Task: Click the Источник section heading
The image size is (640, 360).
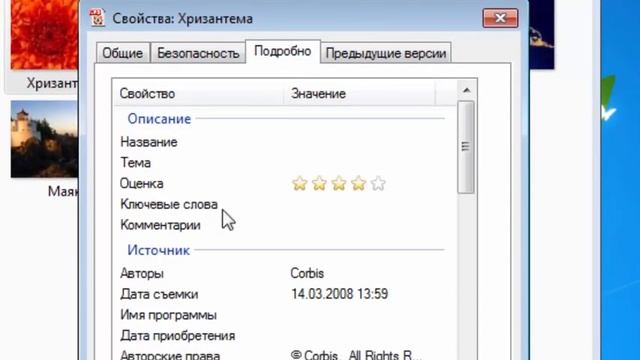Action: (158, 250)
